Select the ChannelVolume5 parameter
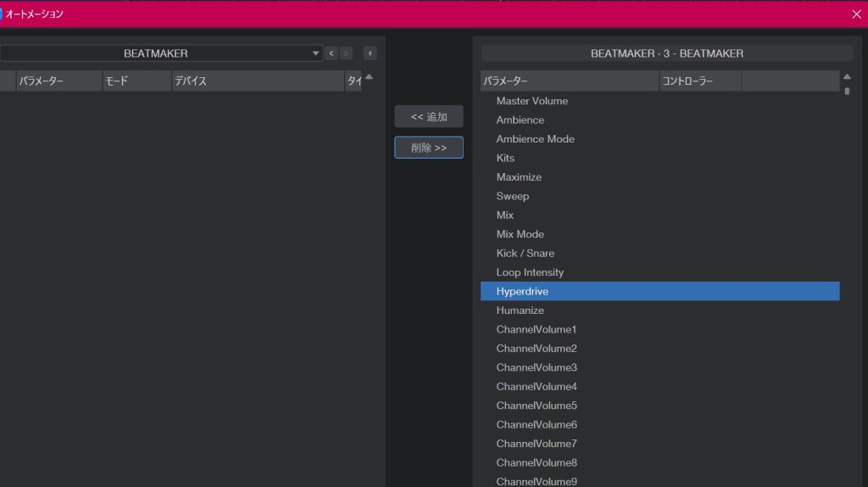Screen dimensions: 868x487 click(537, 406)
